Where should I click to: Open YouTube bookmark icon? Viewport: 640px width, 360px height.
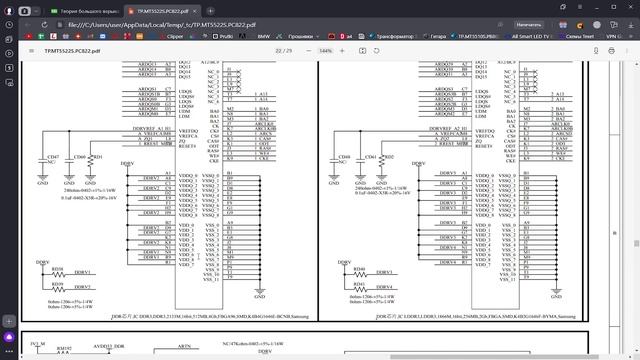(x=28, y=36)
